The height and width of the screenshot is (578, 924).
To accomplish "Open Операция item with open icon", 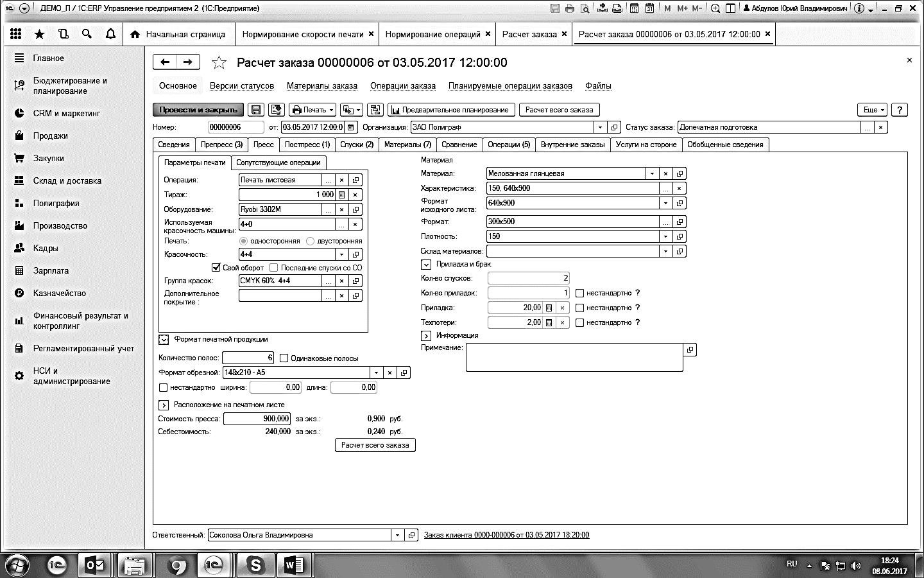I will point(356,180).
